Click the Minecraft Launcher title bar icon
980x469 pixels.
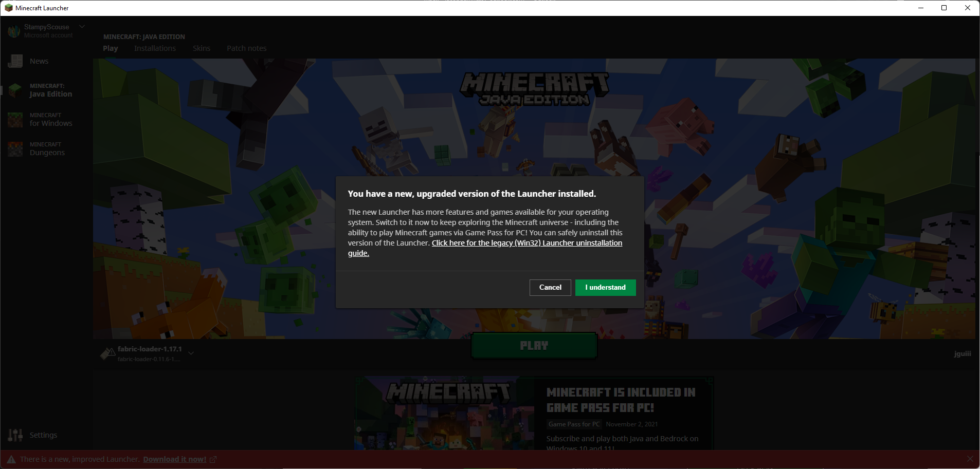click(8, 8)
